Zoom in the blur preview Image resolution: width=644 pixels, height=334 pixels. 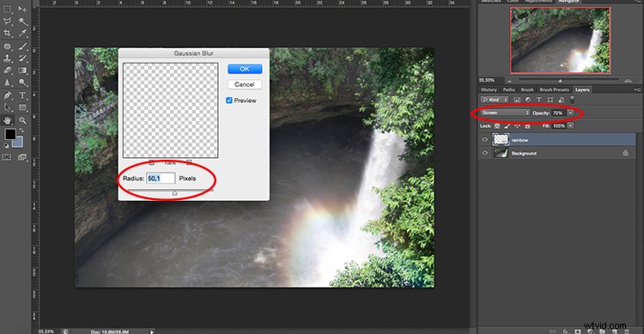189,162
